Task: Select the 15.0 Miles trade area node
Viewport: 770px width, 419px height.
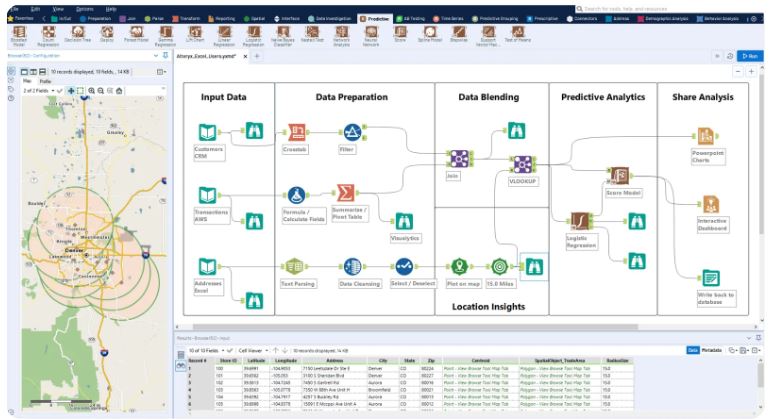Action: point(499,267)
